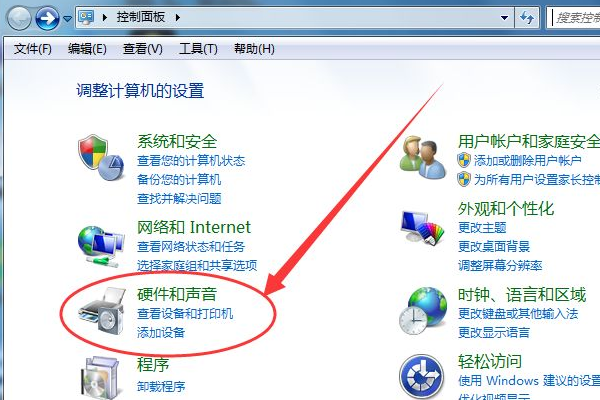Click the System and Security shield icon
This screenshot has height=400, width=600.
point(101,157)
